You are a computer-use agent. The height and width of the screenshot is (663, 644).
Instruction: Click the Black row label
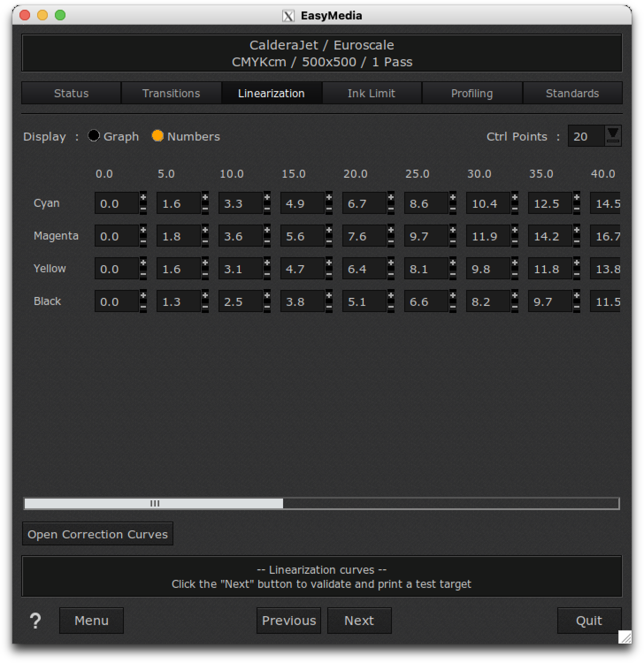pyautogui.click(x=47, y=301)
